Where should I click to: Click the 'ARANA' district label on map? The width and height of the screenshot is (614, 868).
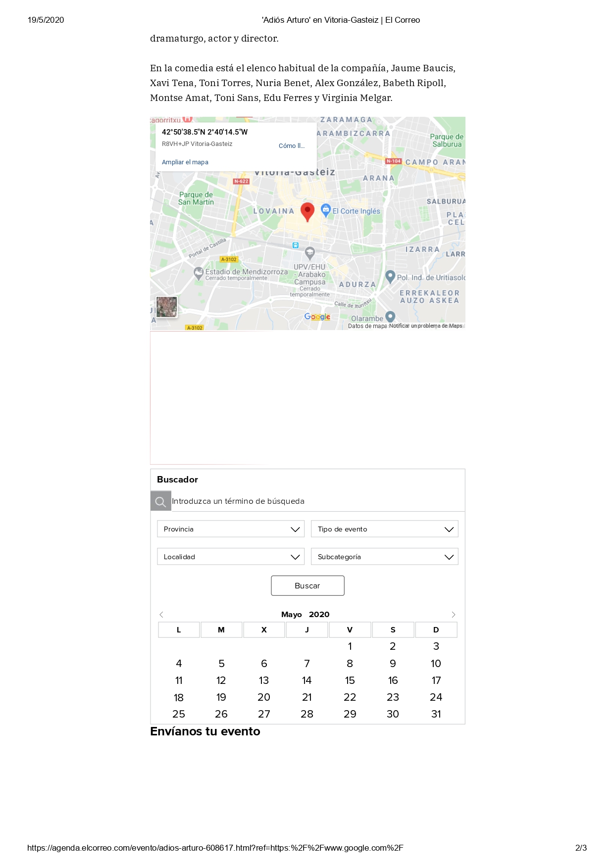click(x=379, y=178)
